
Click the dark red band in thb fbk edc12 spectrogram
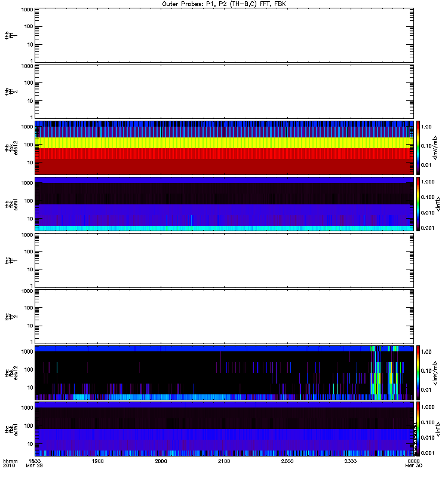tap(225, 167)
